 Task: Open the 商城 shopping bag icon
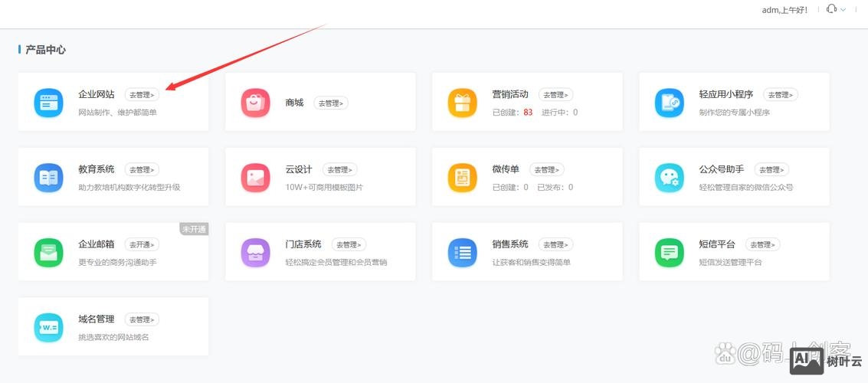(256, 103)
